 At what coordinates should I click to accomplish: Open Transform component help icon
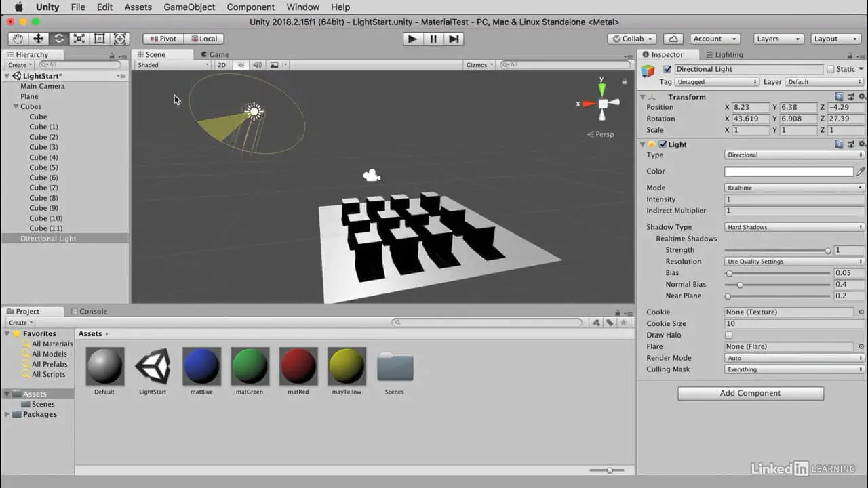[840, 97]
